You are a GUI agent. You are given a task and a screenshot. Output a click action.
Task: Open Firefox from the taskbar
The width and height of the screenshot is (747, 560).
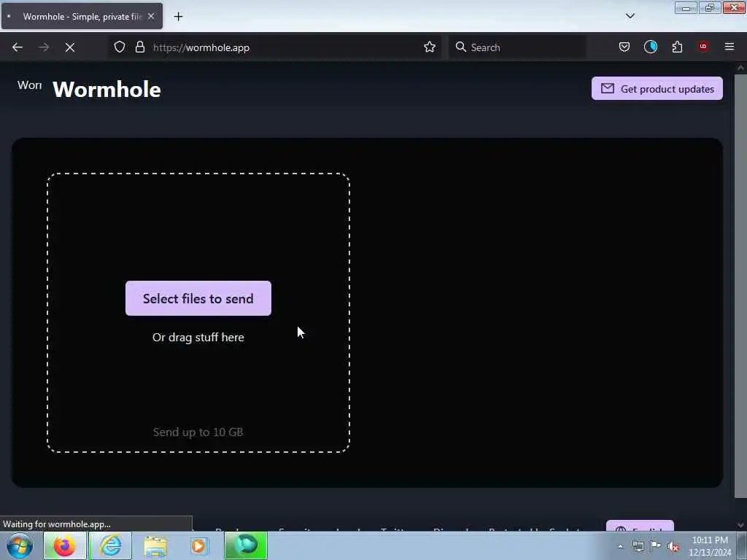65,545
